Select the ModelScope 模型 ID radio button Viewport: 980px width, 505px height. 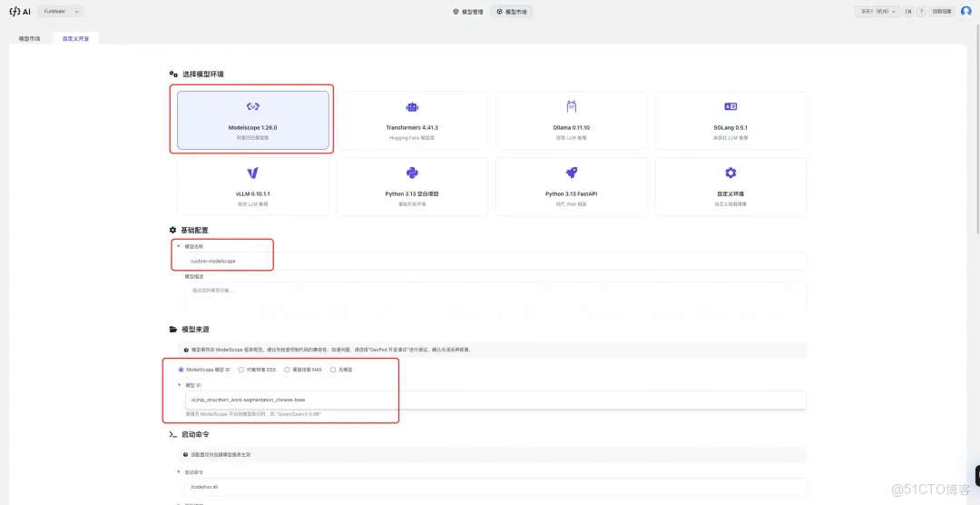click(x=181, y=370)
